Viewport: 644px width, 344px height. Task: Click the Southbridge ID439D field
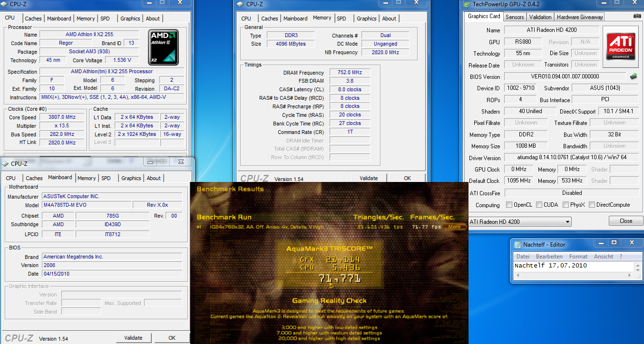click(112, 224)
